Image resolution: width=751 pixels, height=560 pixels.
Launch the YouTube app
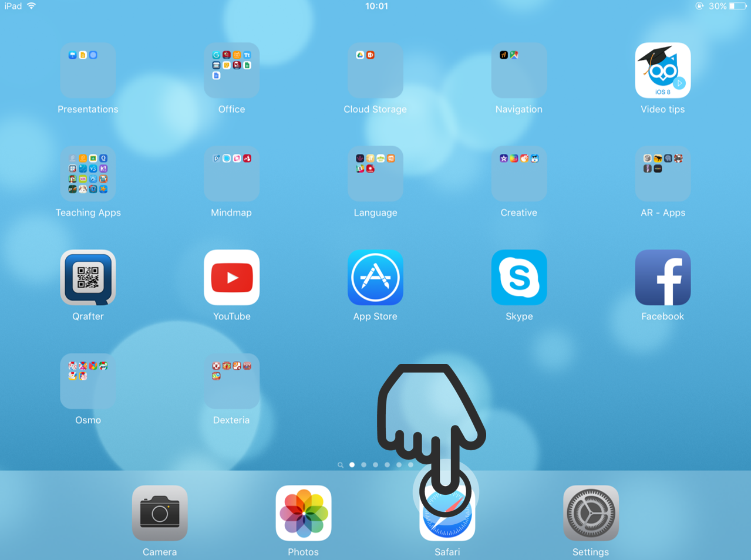pyautogui.click(x=231, y=278)
